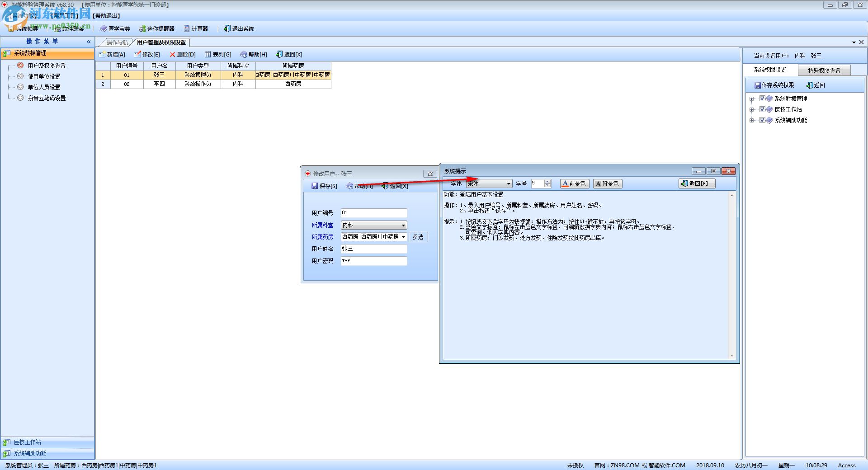Image resolution: width=868 pixels, height=470 pixels.
Task: Open the 计算器 calculator
Action: (196, 28)
